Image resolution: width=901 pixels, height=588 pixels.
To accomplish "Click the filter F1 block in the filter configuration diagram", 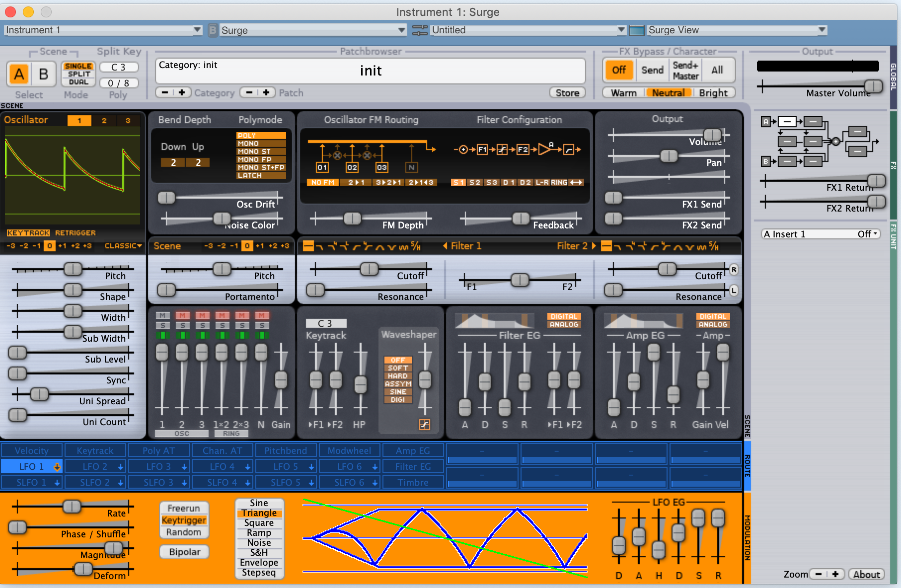I will pyautogui.click(x=482, y=149).
